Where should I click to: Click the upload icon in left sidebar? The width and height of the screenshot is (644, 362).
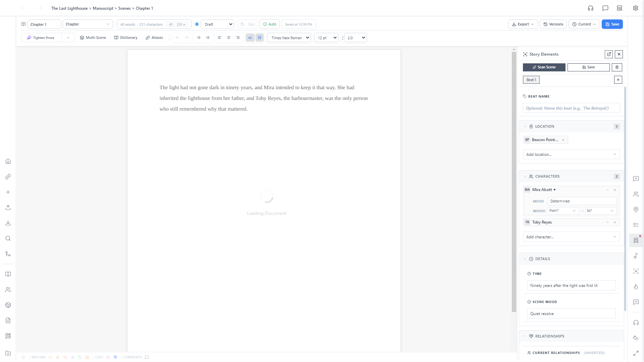point(8,207)
